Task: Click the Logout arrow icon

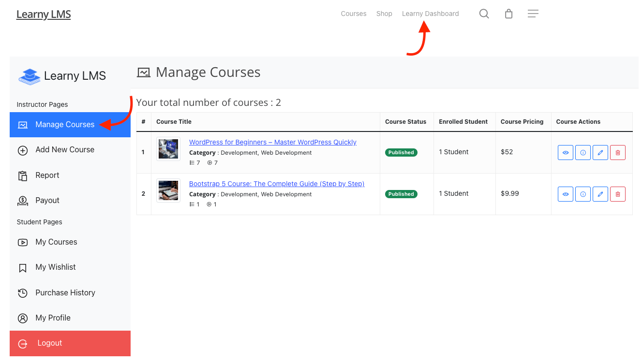Action: 23,344
